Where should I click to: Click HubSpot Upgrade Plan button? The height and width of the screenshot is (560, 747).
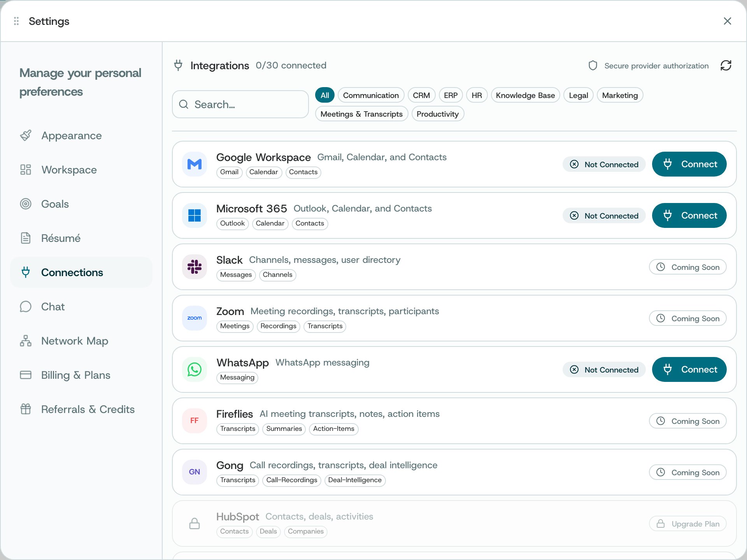(x=687, y=524)
